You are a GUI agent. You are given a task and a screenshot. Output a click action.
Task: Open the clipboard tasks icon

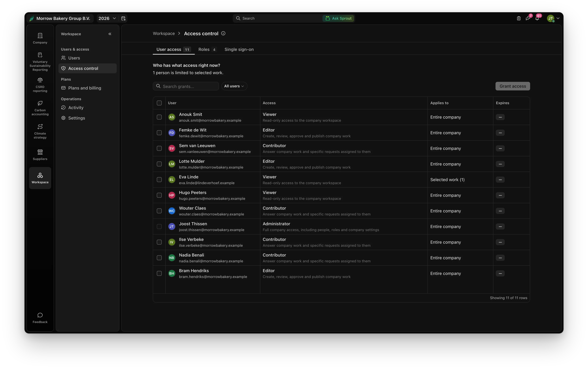coord(519,18)
